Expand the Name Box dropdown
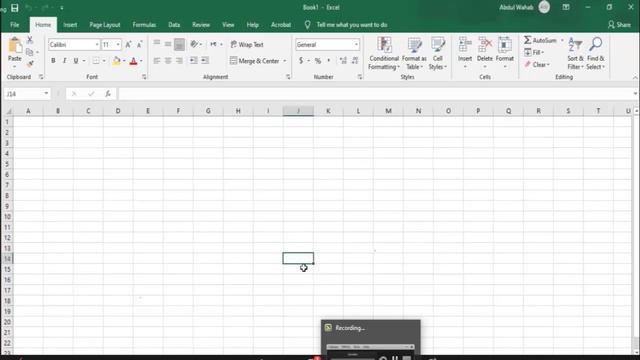 click(x=46, y=93)
